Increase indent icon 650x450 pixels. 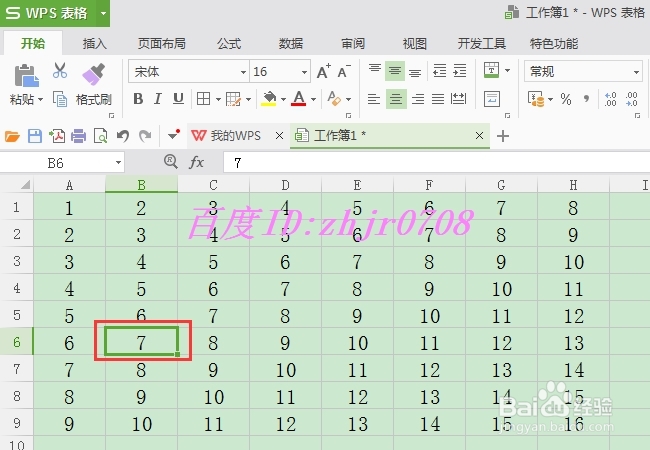coord(460,71)
